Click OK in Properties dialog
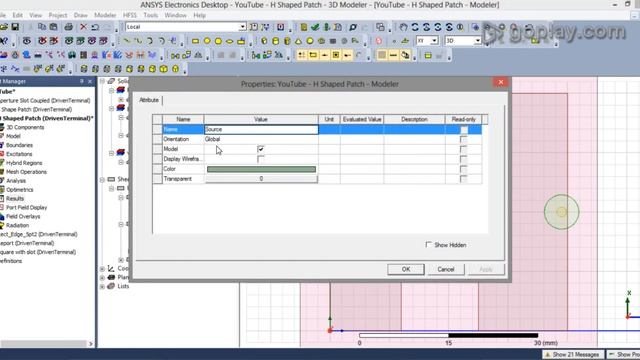This screenshot has width=640, height=360. [406, 269]
